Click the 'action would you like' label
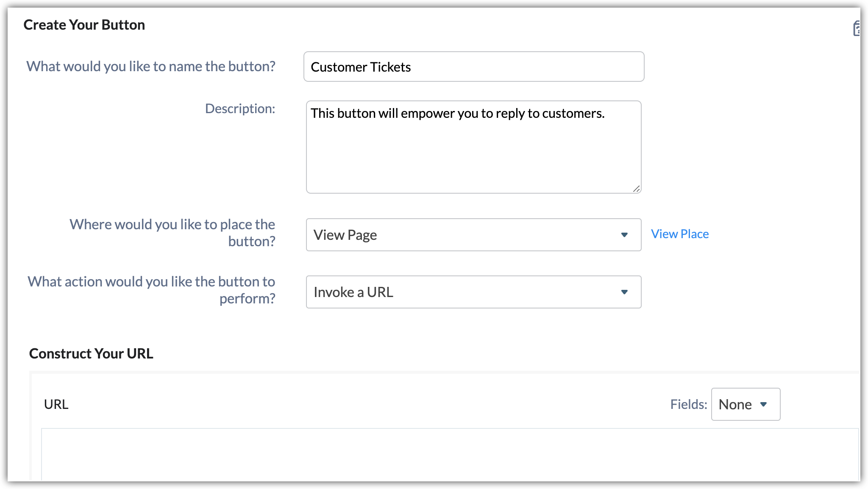The height and width of the screenshot is (489, 868). 151,290
